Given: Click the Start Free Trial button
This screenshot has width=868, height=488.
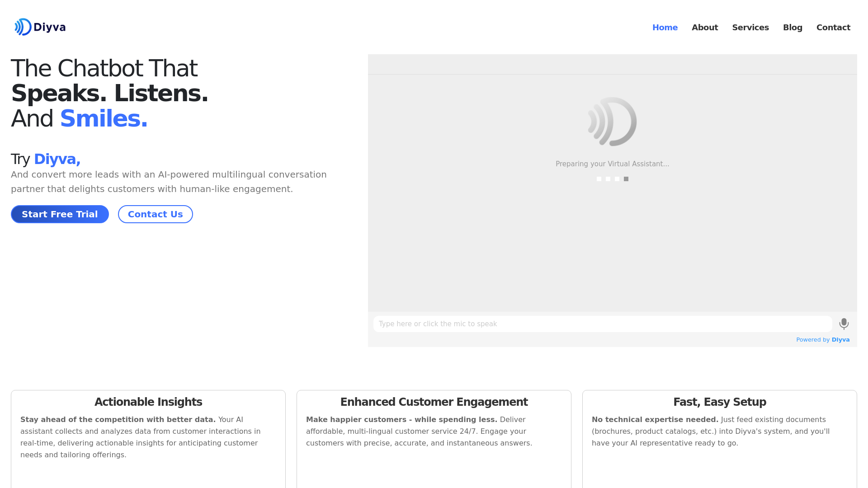Looking at the screenshot, I should (x=60, y=214).
